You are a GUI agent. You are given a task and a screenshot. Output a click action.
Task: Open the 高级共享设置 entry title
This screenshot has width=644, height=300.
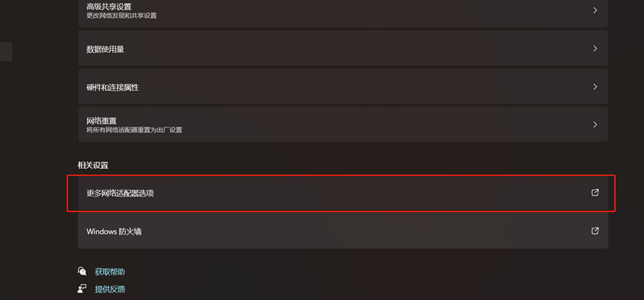coord(109,7)
